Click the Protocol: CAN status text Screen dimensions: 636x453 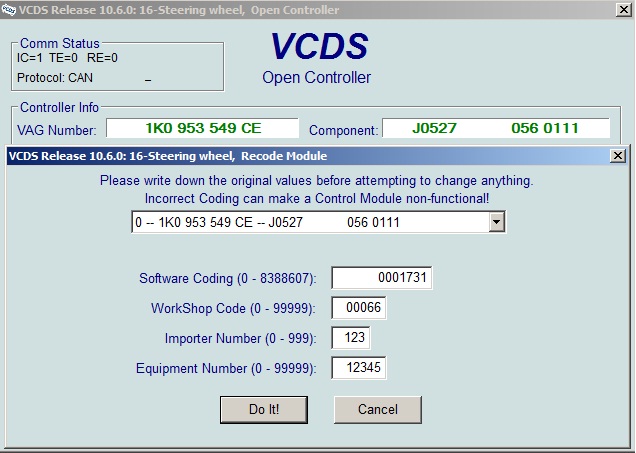[x=55, y=77]
